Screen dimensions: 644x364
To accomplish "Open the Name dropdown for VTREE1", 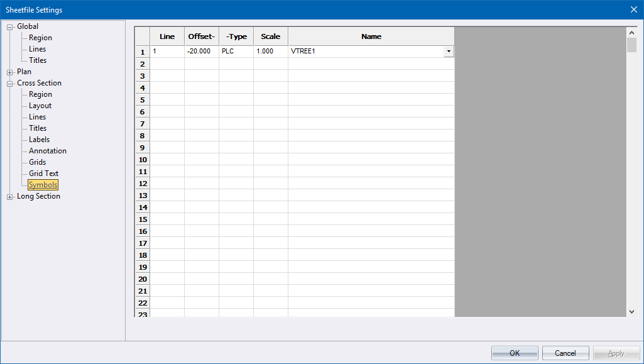I will tap(449, 52).
